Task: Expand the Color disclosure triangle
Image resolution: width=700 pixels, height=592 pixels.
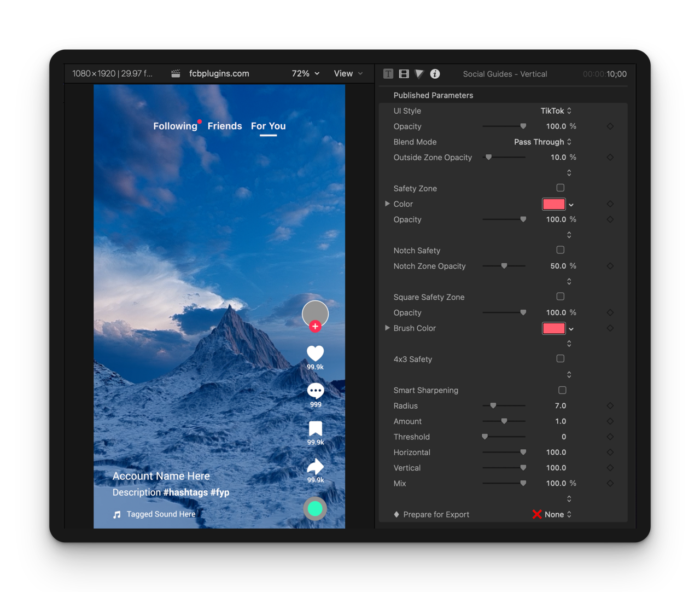Action: tap(387, 204)
